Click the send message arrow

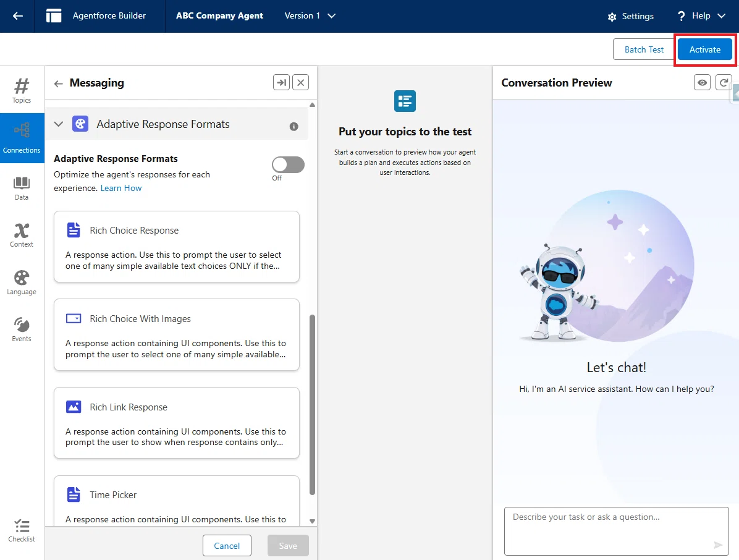718,545
